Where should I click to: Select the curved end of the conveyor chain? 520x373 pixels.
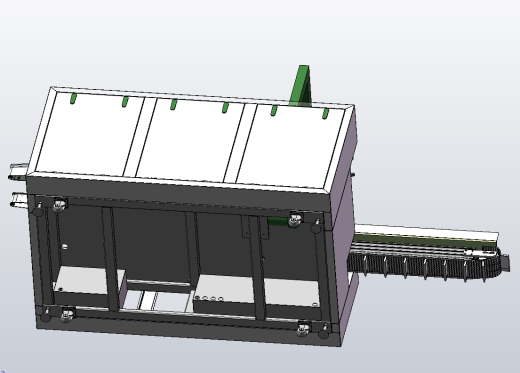[x=493, y=264]
